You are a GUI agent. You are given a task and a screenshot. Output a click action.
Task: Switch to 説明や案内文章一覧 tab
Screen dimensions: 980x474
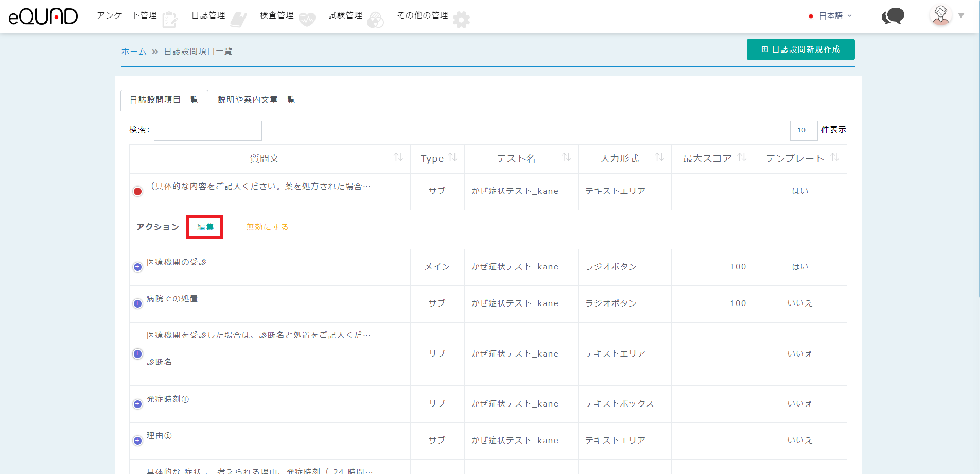coord(256,100)
